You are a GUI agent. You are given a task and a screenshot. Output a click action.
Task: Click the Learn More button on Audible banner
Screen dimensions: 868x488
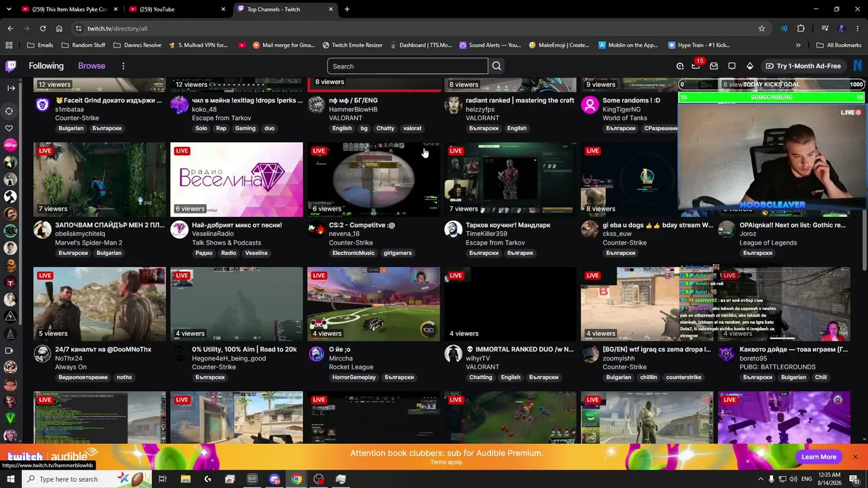click(818, 457)
